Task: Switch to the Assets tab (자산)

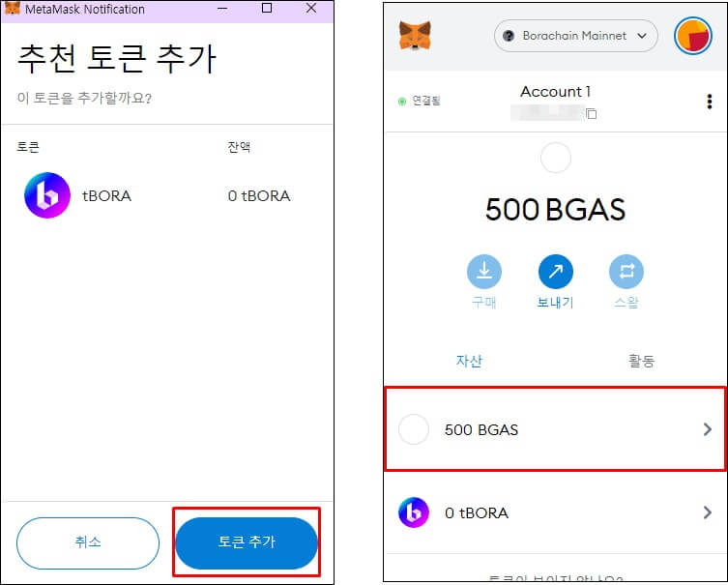Action: [x=469, y=361]
